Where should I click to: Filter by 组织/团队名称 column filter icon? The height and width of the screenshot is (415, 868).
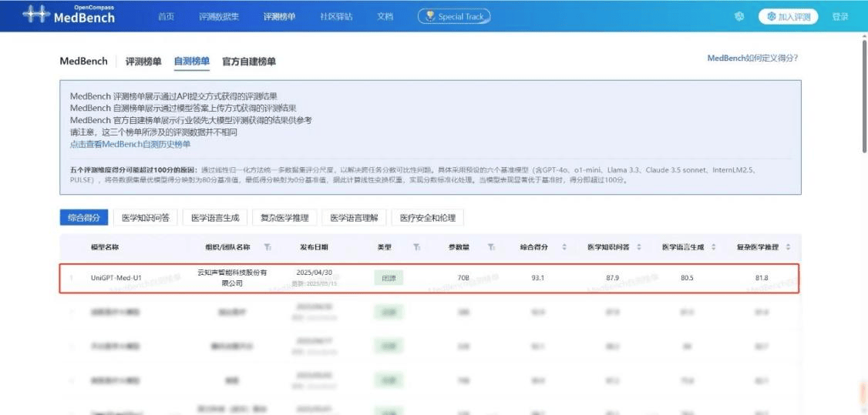(267, 247)
